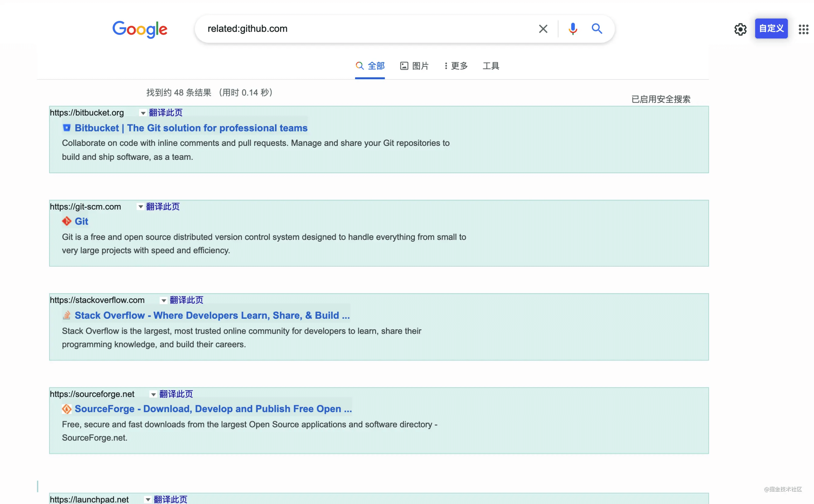Click the Bitbucket favicon
Image resolution: width=814 pixels, height=504 pixels.
67,128
